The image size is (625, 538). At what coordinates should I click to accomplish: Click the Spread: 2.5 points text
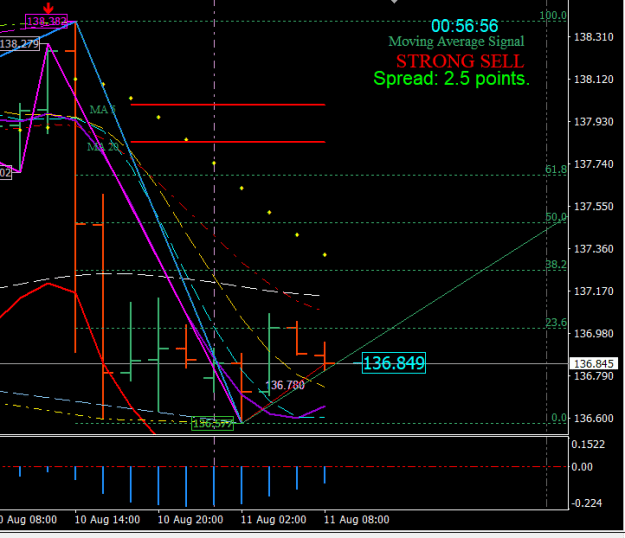click(x=452, y=79)
